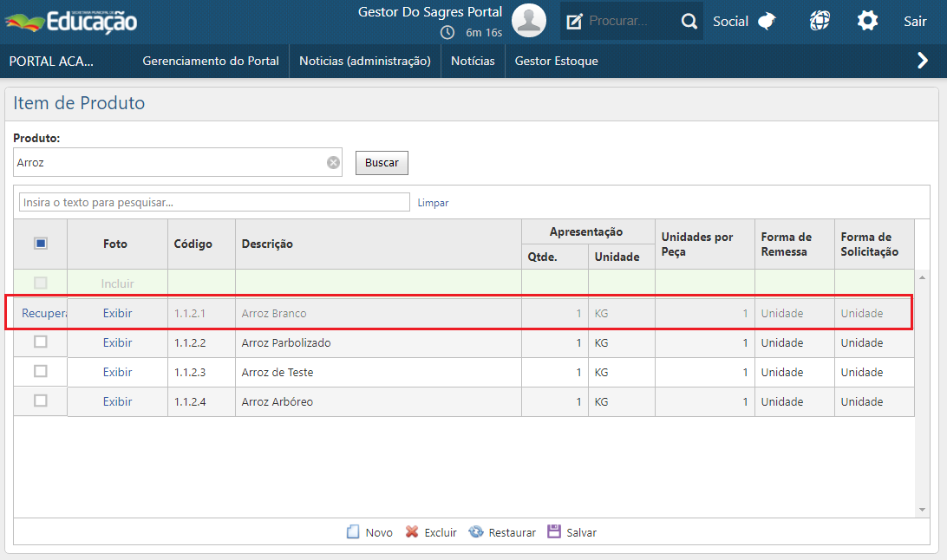Clear the Produto field with X icon
Screen dimensions: 947x560
point(333,162)
